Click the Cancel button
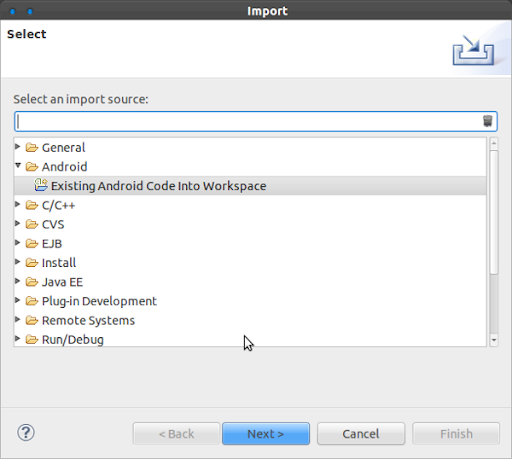Image resolution: width=512 pixels, height=459 pixels. 361,434
